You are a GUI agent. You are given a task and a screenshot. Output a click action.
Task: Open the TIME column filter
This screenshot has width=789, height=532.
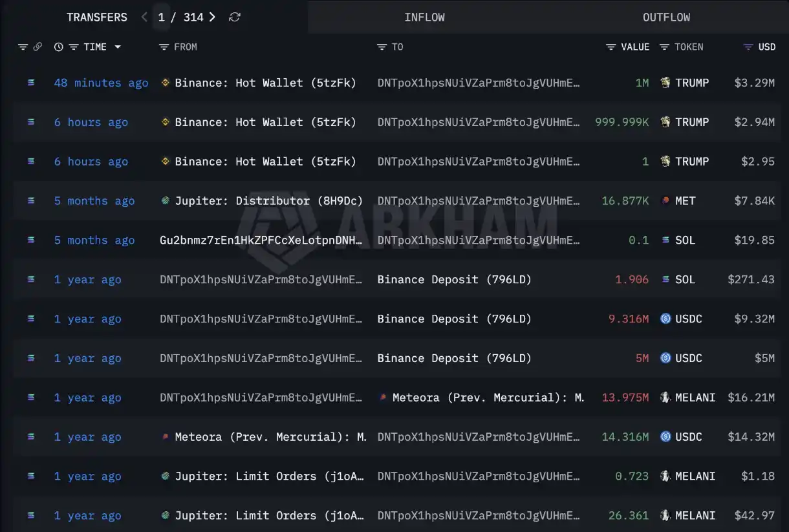pos(73,47)
